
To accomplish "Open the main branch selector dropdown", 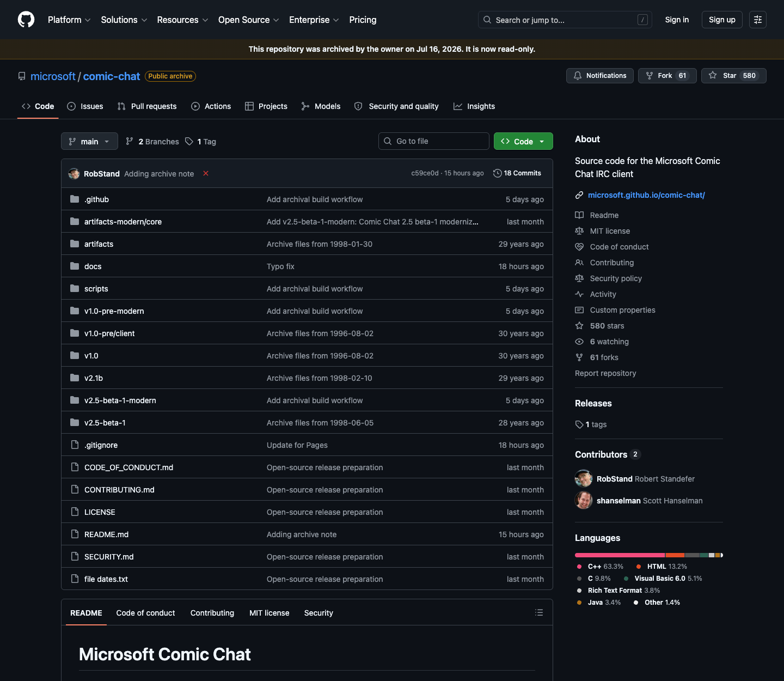I will coord(89,142).
